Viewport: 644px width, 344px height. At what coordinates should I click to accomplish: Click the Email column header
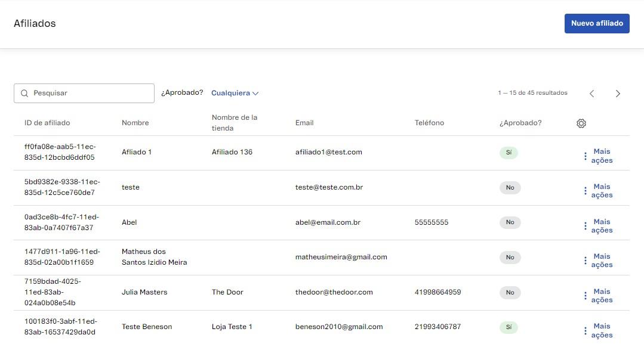click(x=304, y=123)
